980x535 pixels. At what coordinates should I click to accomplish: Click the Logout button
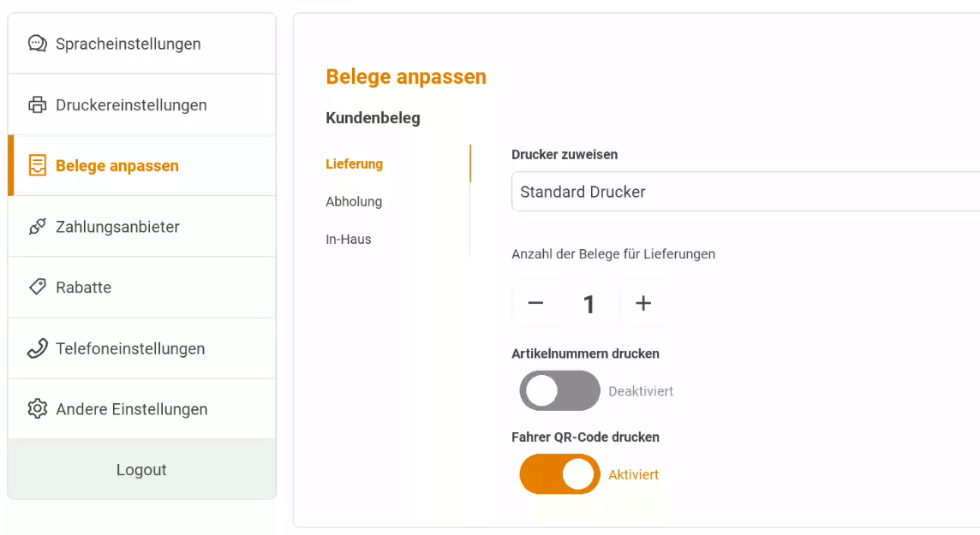pos(142,469)
